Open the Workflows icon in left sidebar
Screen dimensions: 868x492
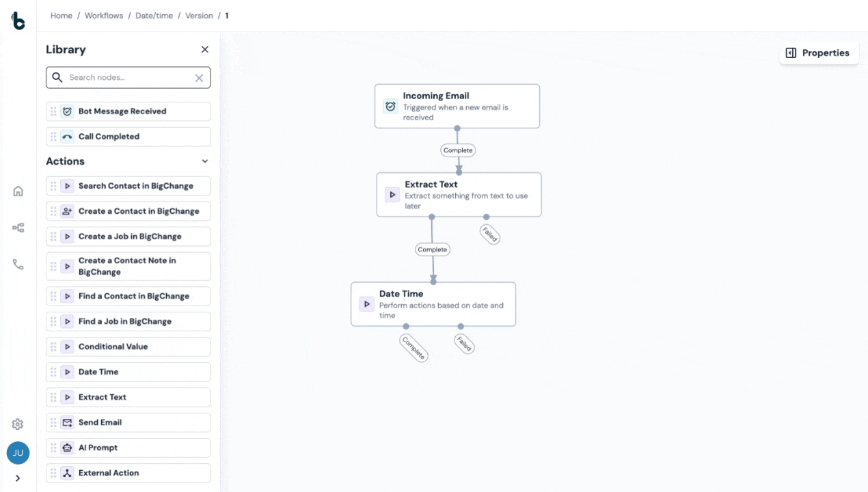[18, 228]
